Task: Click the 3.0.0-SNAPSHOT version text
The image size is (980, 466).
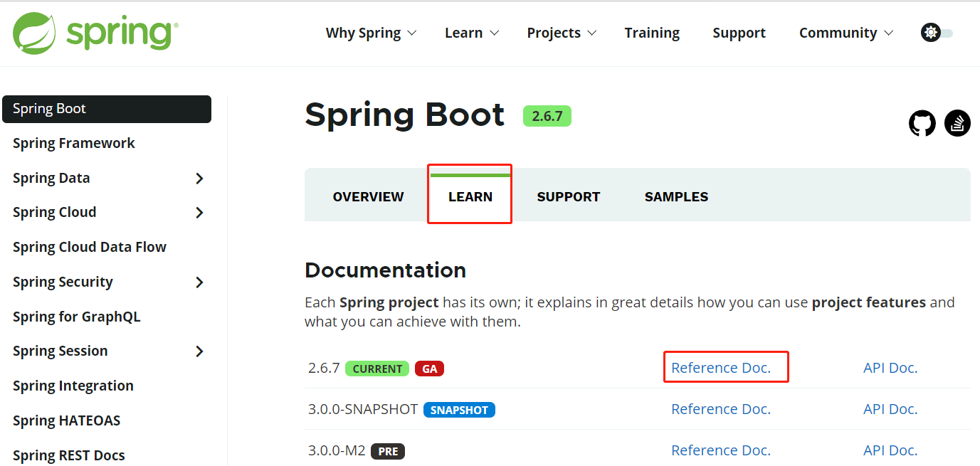Action: tap(363, 409)
